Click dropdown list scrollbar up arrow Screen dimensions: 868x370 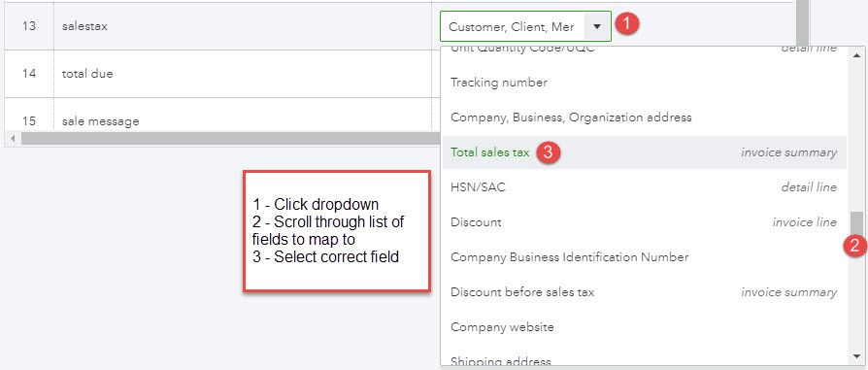pyautogui.click(x=856, y=55)
